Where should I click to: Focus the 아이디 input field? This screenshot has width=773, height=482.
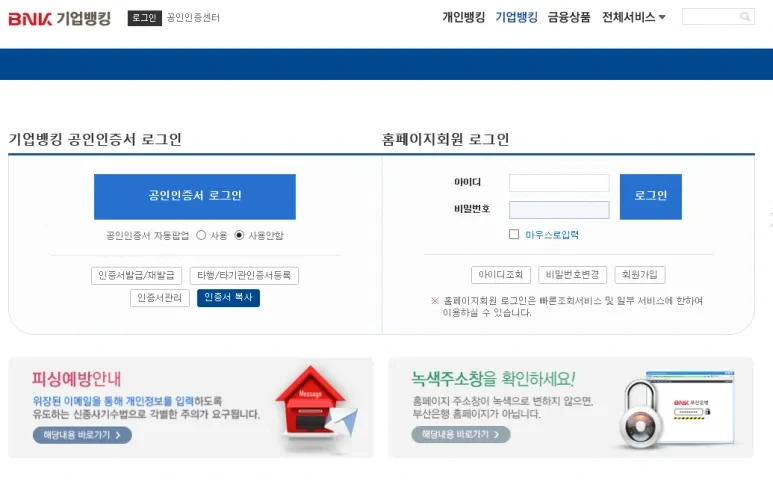(559, 183)
